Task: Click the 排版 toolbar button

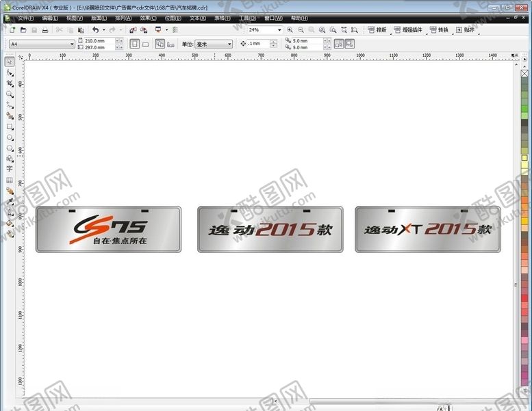Action: (377, 30)
